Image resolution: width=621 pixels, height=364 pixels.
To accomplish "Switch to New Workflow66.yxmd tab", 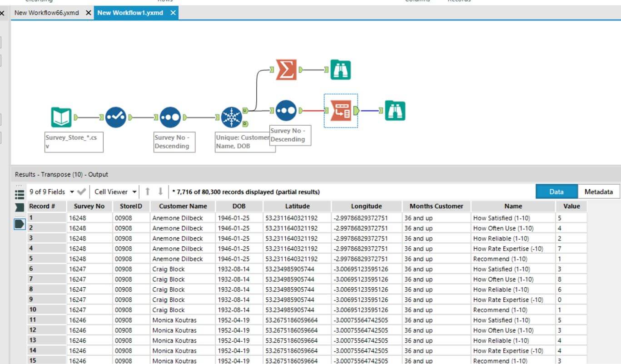I will pyautogui.click(x=46, y=13).
